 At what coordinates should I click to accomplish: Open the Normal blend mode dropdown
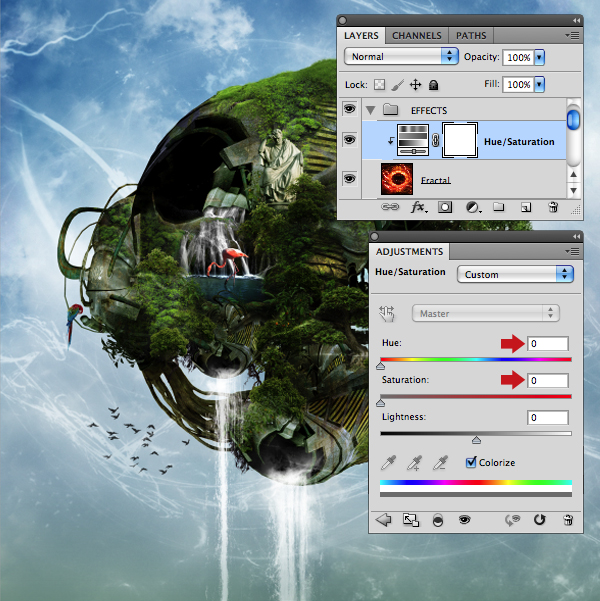pos(401,56)
